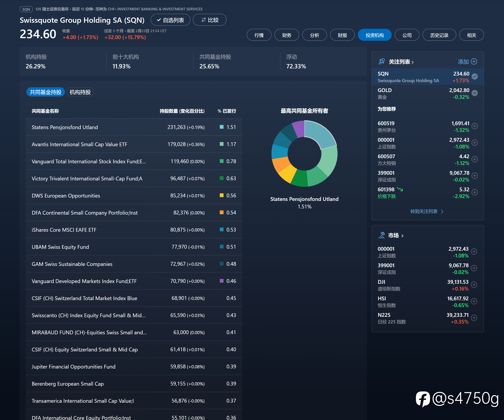Add HSI 恒生指数 to watchlist
The width and height of the screenshot is (504, 420).
tap(474, 301)
